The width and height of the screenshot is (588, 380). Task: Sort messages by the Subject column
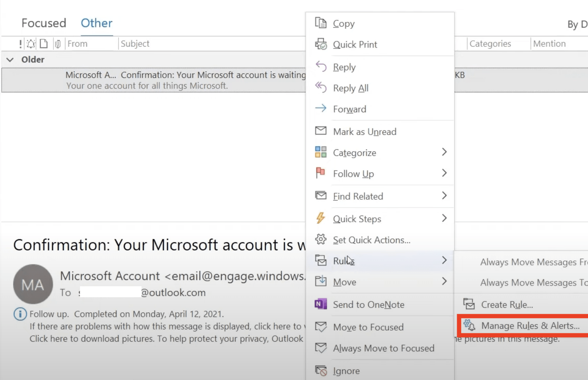[212, 44]
